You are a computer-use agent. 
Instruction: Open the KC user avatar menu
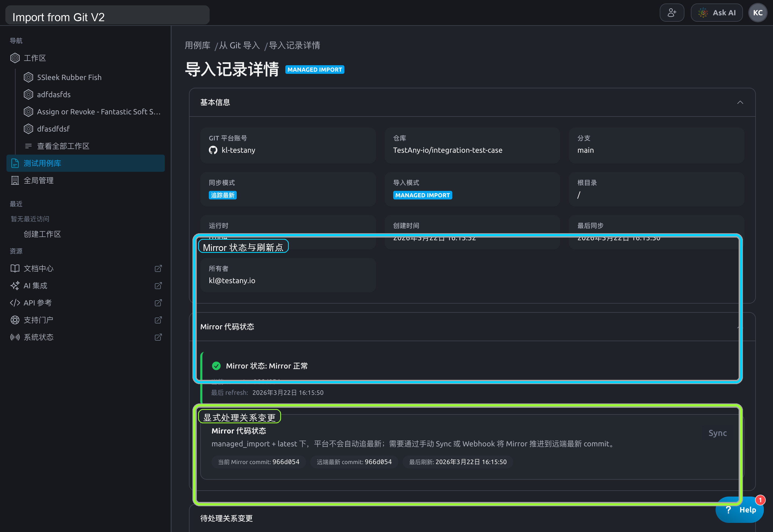point(758,13)
